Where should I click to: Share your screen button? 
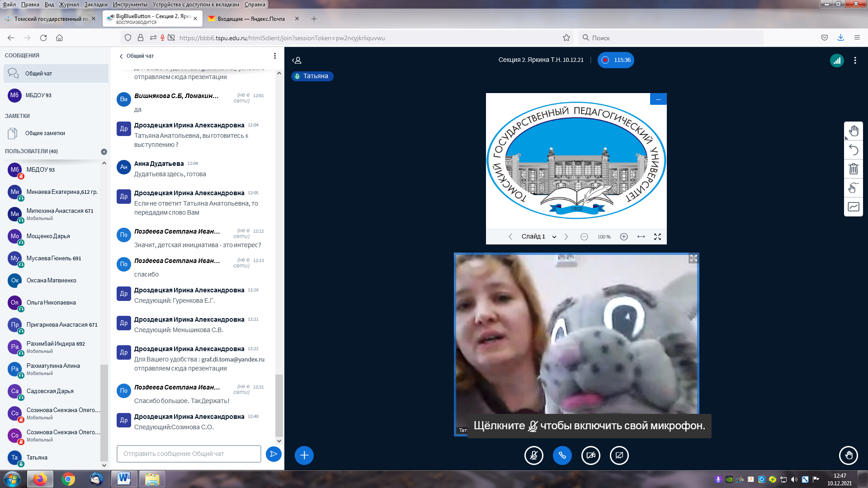pyautogui.click(x=619, y=455)
